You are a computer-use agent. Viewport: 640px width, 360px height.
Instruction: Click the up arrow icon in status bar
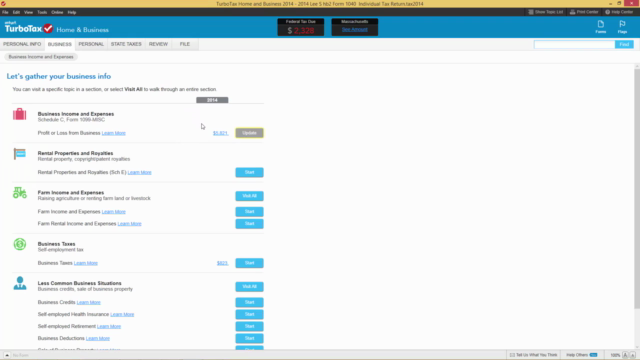(7, 355)
